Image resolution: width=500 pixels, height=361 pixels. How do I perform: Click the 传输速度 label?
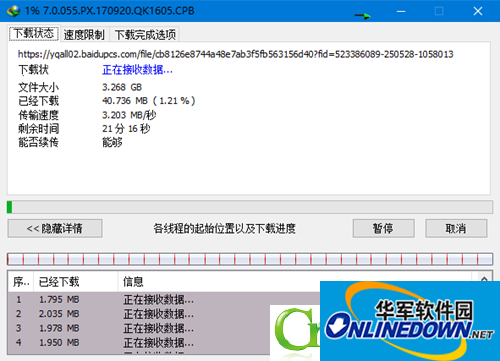[38, 115]
